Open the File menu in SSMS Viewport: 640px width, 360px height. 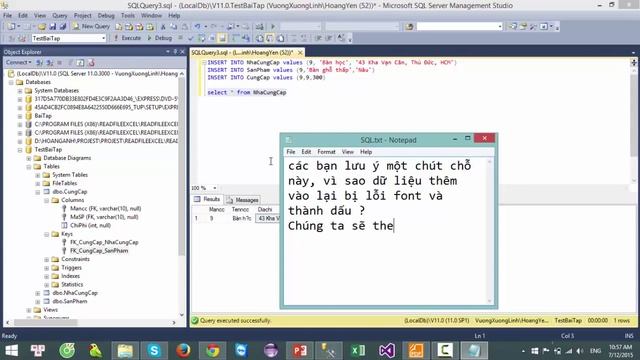point(7,16)
